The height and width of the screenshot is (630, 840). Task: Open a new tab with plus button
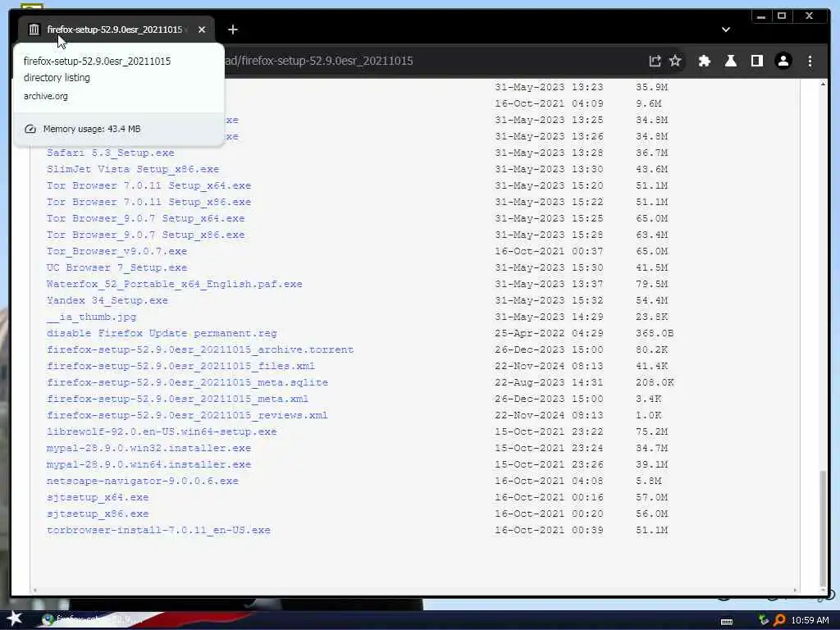(x=232, y=30)
